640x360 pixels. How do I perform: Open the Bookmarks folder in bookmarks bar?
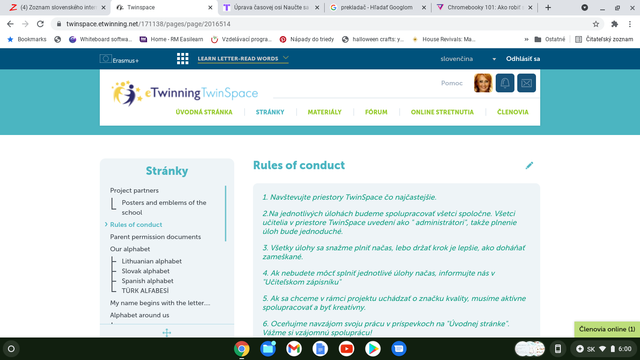pos(27,39)
